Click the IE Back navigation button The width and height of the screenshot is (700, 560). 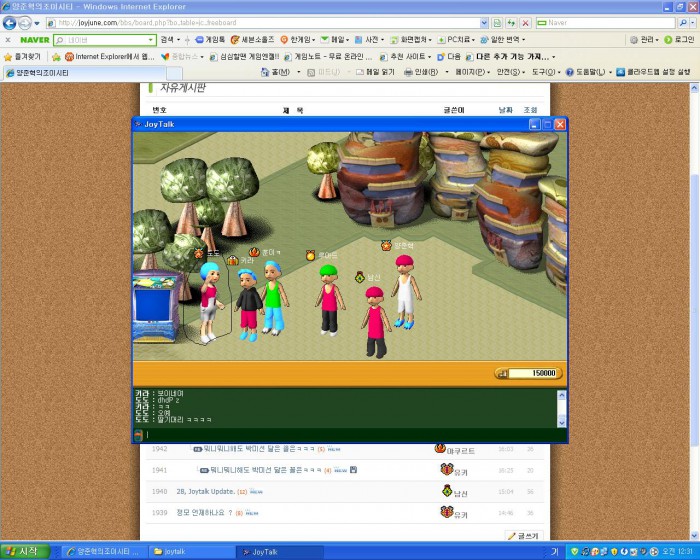pos(10,22)
